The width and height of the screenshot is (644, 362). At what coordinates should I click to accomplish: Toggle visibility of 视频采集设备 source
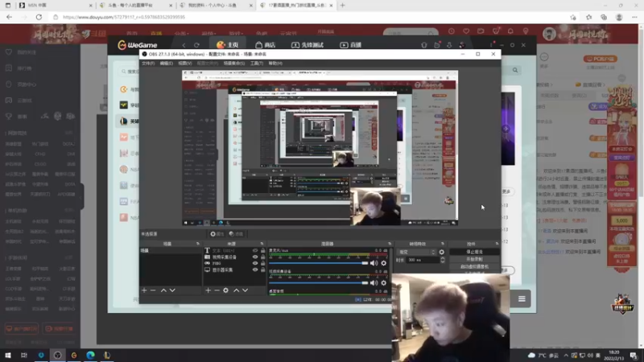point(255,257)
